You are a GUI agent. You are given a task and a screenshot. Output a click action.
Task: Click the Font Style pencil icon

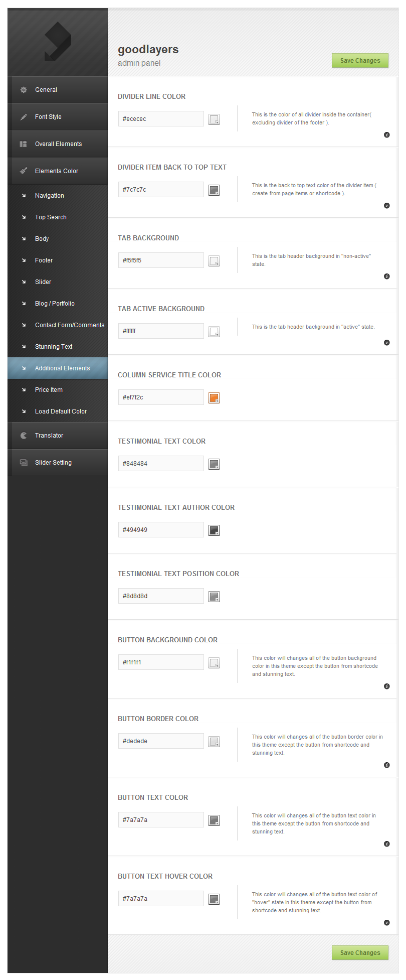coord(24,117)
